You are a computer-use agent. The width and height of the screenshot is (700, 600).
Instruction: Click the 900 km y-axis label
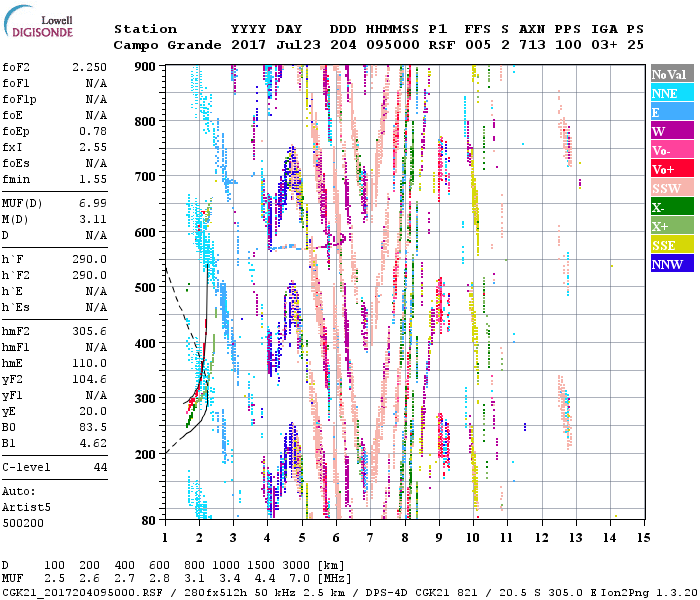point(147,66)
